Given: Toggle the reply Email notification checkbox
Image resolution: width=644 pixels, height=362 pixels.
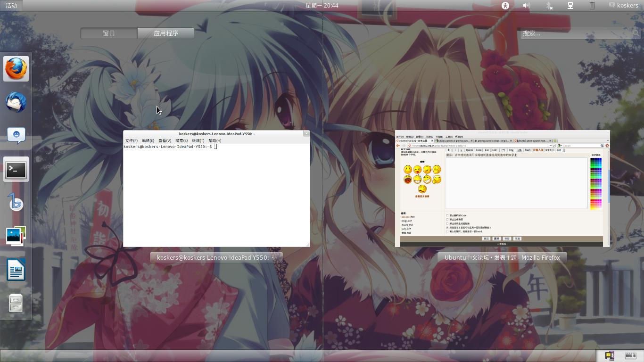Looking at the screenshot, I should click(447, 231).
